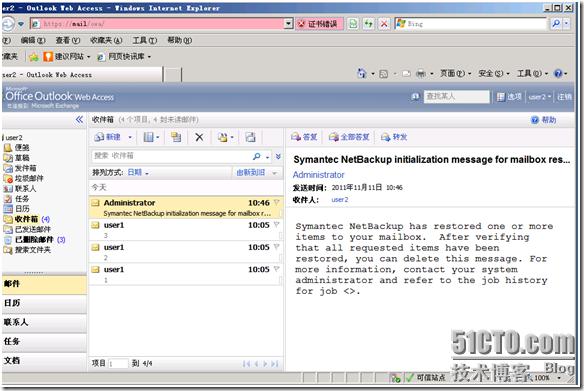Log off from Outlook Web Access
Viewport: 584px width, 391px height.
point(564,97)
